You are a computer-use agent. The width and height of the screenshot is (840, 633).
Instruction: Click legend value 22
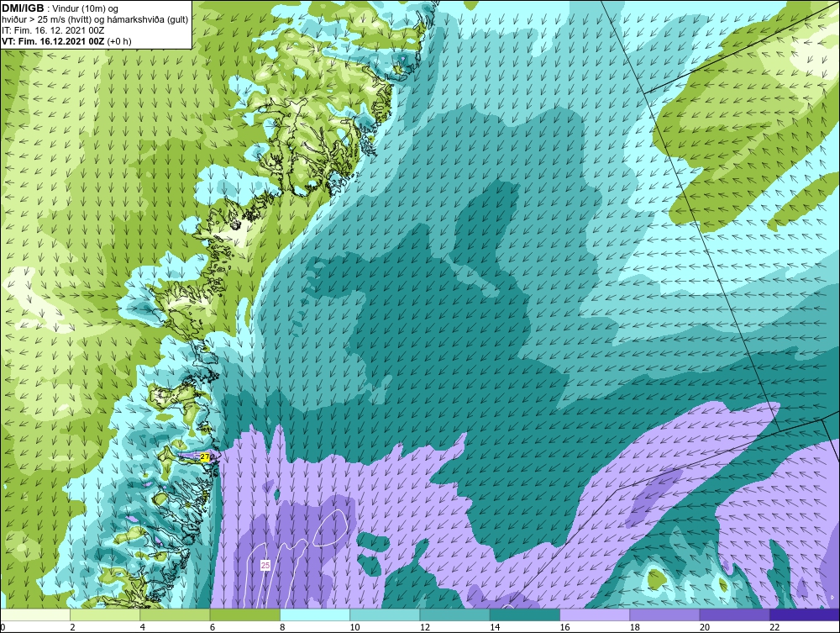click(x=774, y=628)
